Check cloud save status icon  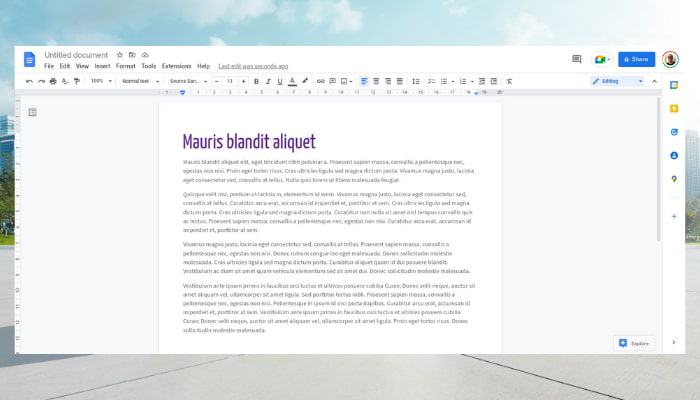pos(145,55)
